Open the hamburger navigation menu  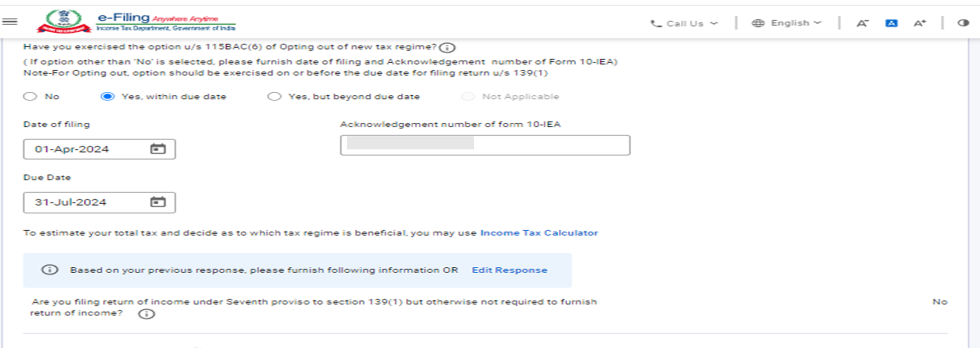(10, 22)
